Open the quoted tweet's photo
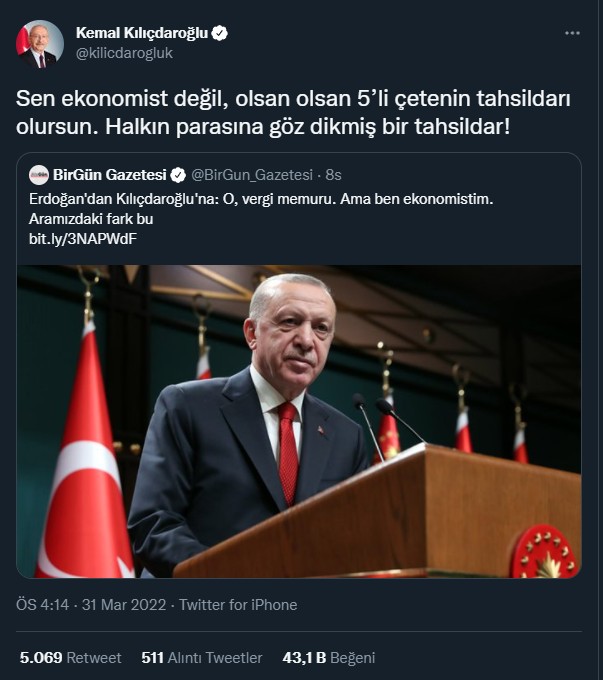The image size is (603, 680). click(299, 422)
